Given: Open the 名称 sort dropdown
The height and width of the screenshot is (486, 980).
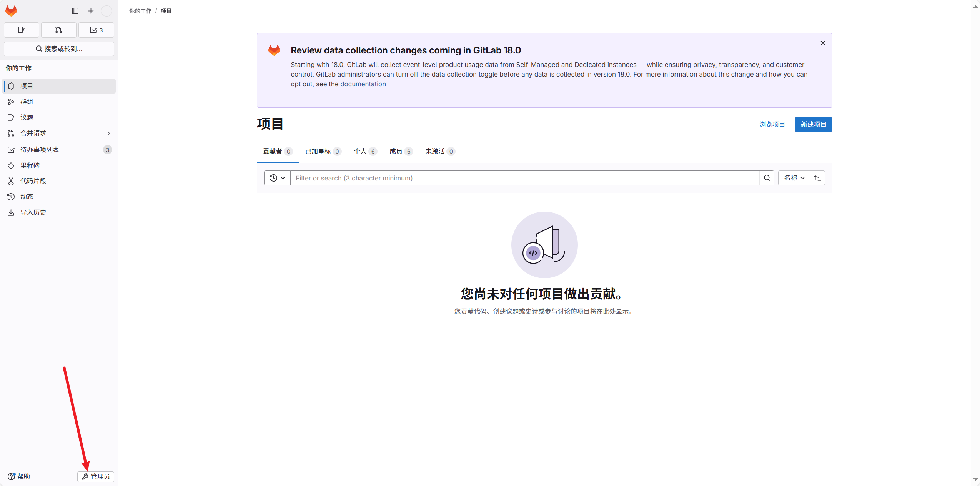Looking at the screenshot, I should tap(793, 178).
